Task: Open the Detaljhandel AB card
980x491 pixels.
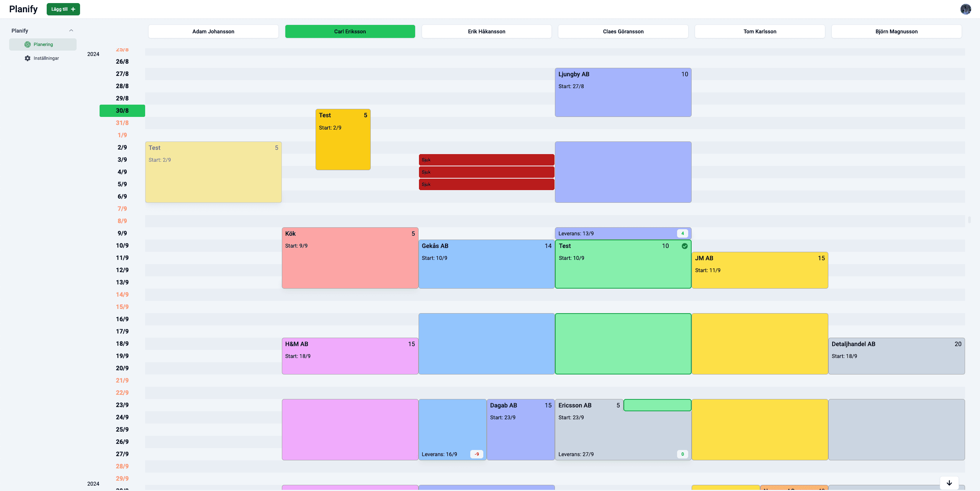Action: 896,356
